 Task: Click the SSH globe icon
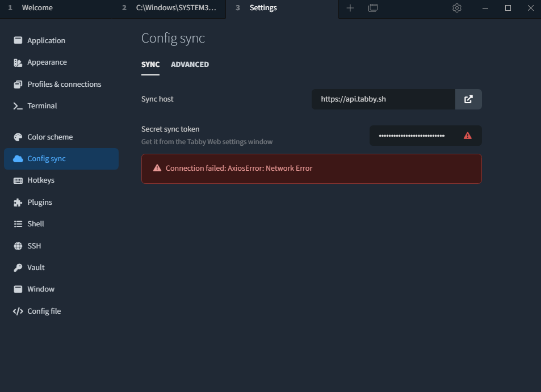click(x=18, y=246)
